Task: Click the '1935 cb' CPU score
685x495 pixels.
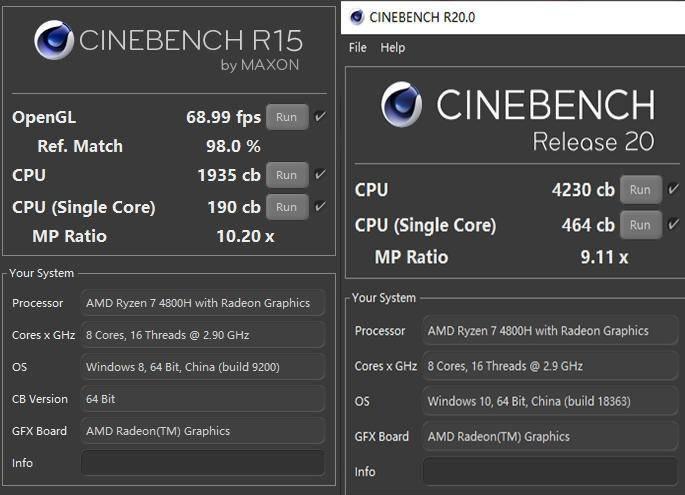Action: click(229, 175)
